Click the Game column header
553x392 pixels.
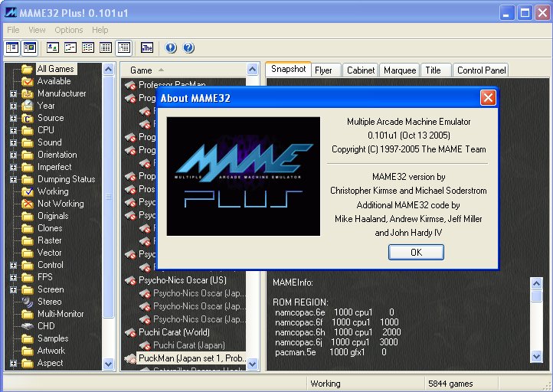[183, 70]
